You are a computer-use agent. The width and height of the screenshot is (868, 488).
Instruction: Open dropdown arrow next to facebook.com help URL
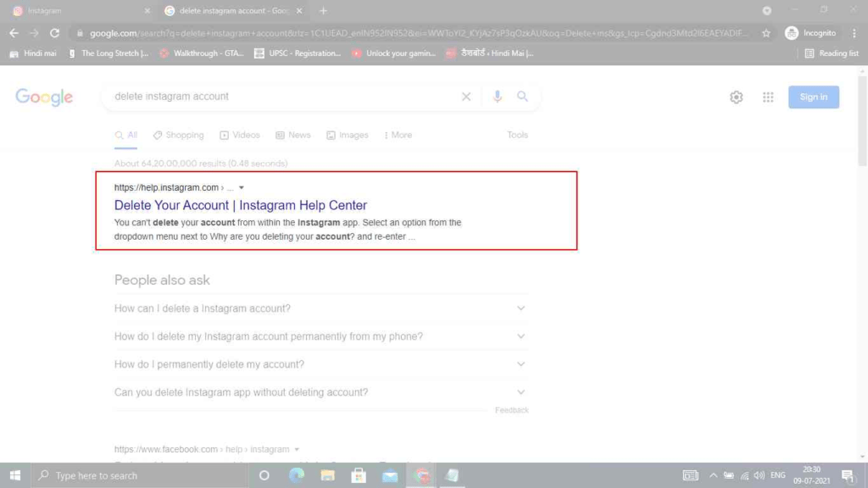coord(297,449)
